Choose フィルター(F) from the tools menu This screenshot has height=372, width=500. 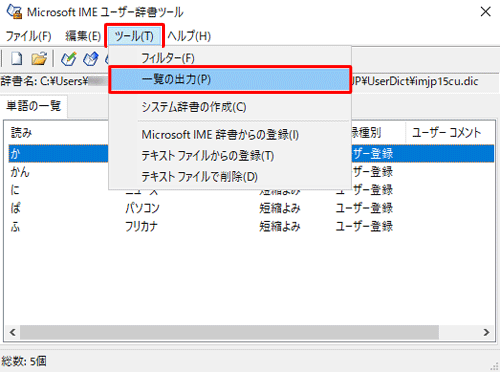[x=230, y=58]
